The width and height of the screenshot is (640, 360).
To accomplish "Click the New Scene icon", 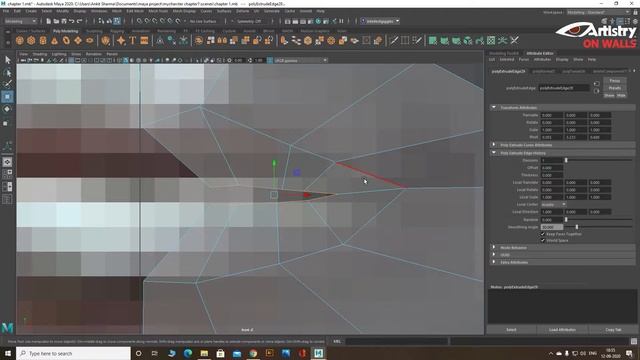I will 49,21.
